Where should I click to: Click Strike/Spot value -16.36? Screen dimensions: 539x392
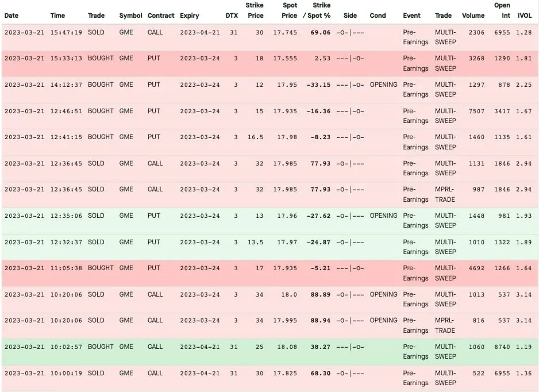(x=318, y=111)
